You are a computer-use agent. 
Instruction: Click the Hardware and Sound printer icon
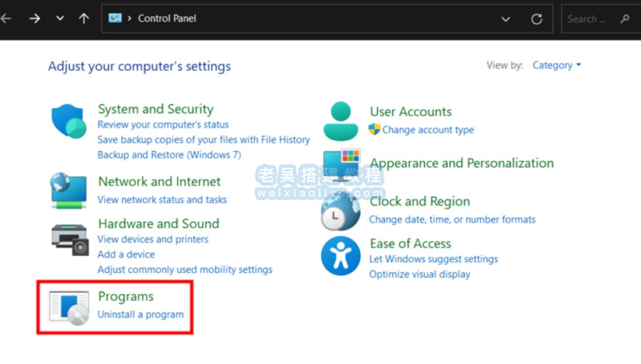(x=69, y=239)
